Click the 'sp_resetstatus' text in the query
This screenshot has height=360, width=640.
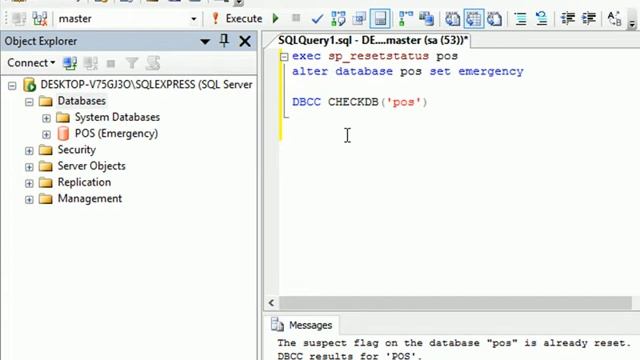pyautogui.click(x=378, y=56)
